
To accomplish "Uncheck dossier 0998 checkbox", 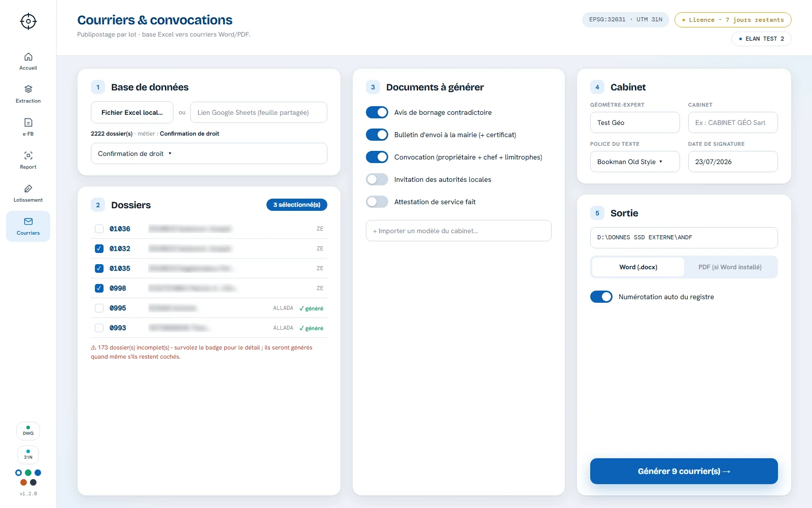I will 99,289.
